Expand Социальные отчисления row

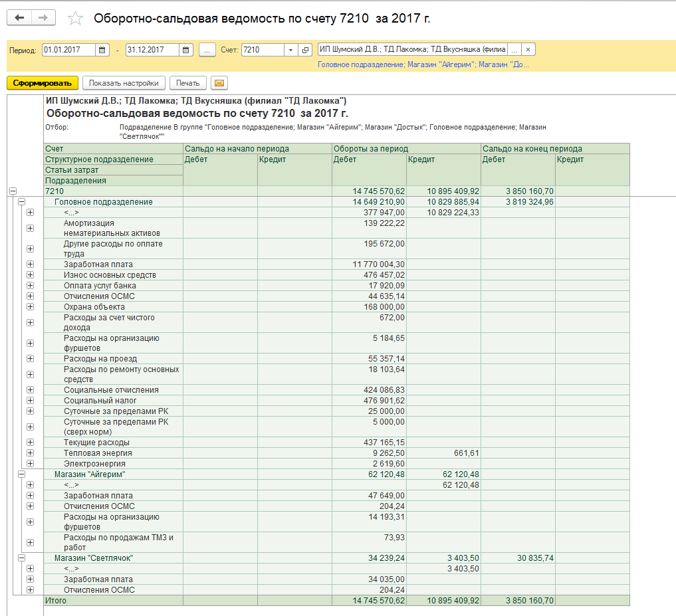[x=30, y=389]
